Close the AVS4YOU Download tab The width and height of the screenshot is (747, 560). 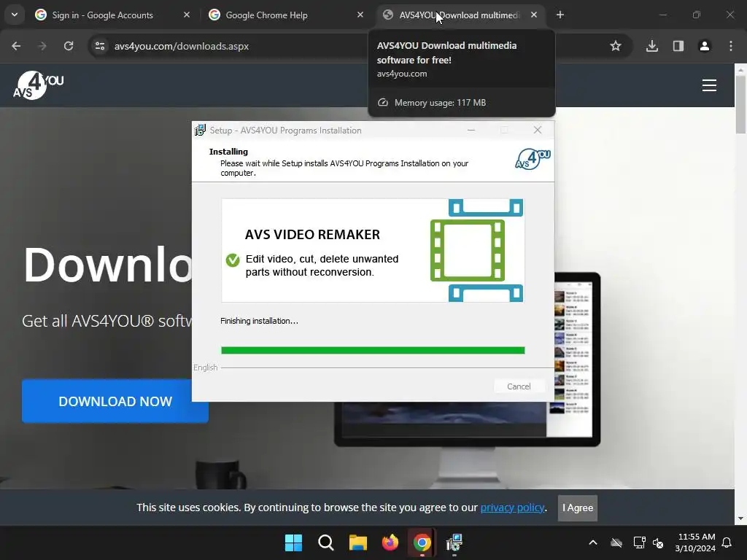(534, 15)
